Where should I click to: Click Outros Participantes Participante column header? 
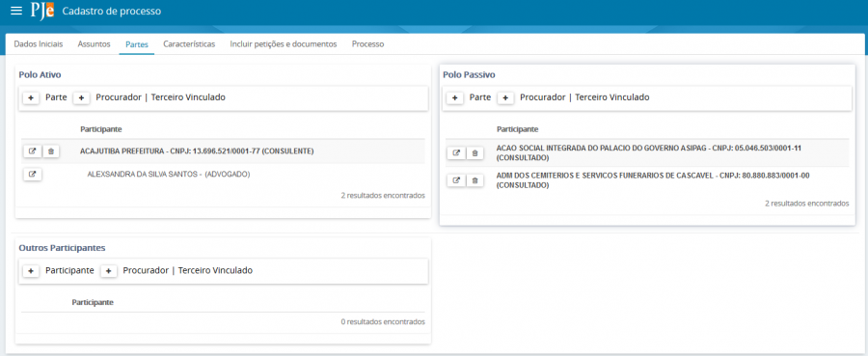93,302
